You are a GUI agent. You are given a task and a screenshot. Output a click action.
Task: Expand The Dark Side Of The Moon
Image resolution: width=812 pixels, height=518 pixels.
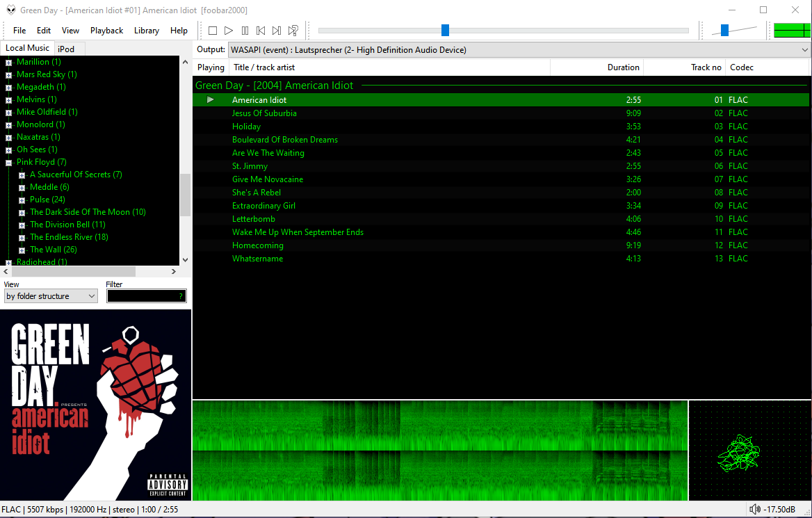pos(22,212)
